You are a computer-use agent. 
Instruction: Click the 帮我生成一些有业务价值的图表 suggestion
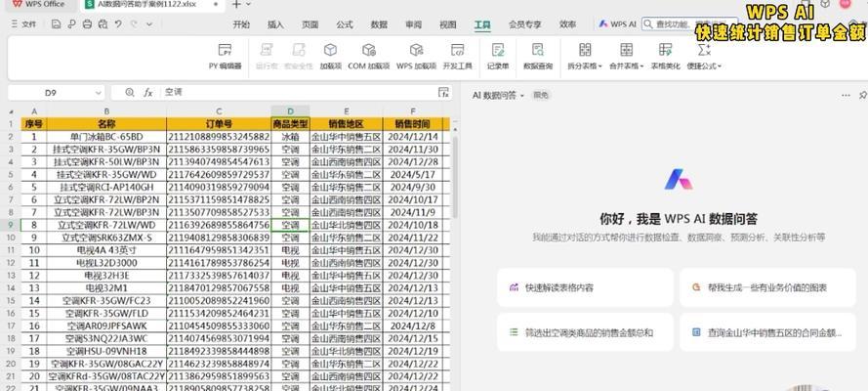[x=767, y=287]
